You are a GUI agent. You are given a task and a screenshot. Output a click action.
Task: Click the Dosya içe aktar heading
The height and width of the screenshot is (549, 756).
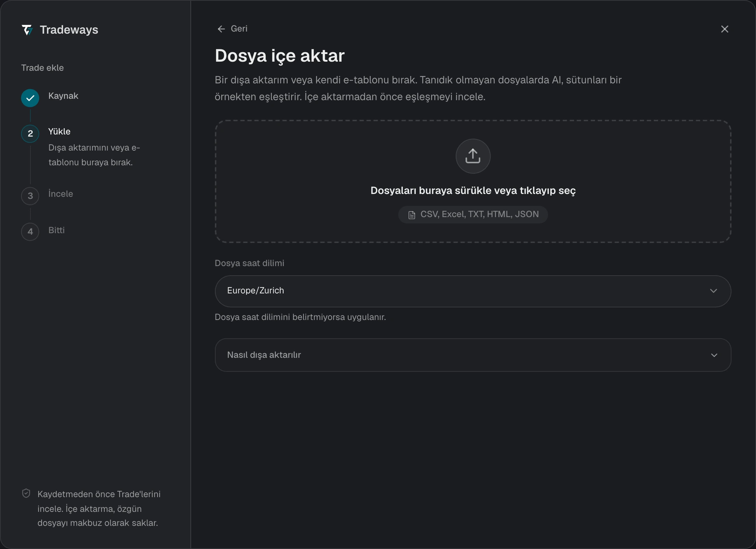click(x=280, y=56)
